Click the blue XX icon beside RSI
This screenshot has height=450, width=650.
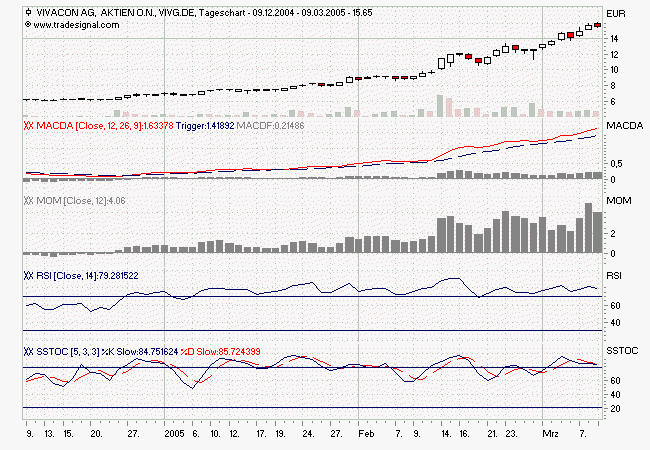(x=28, y=274)
